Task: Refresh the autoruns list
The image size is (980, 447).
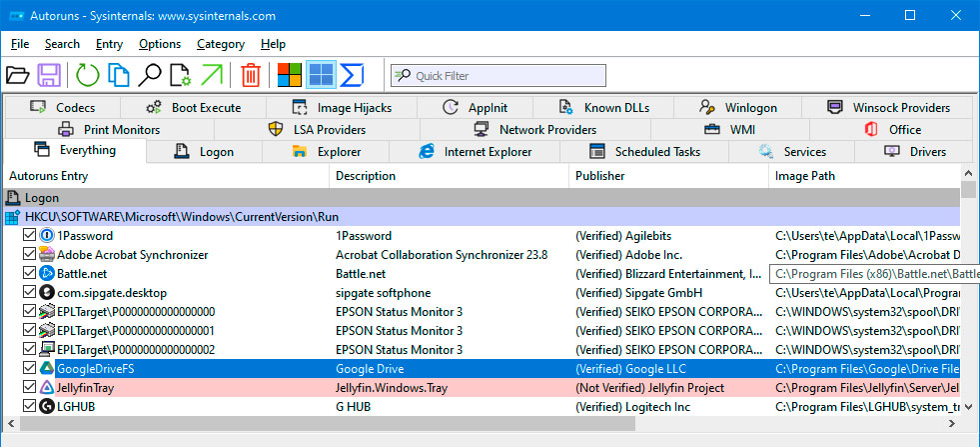Action: pos(88,75)
